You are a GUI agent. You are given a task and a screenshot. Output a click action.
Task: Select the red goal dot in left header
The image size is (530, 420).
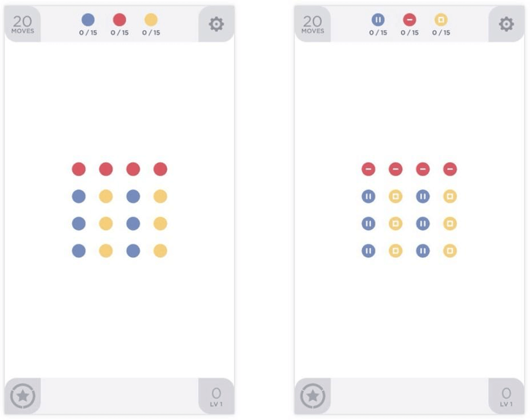(x=119, y=19)
